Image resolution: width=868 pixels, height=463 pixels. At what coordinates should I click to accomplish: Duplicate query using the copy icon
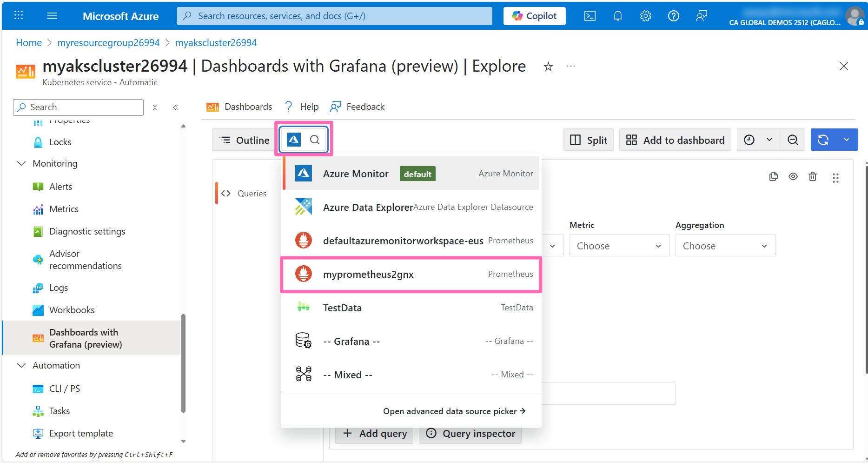[x=773, y=176]
